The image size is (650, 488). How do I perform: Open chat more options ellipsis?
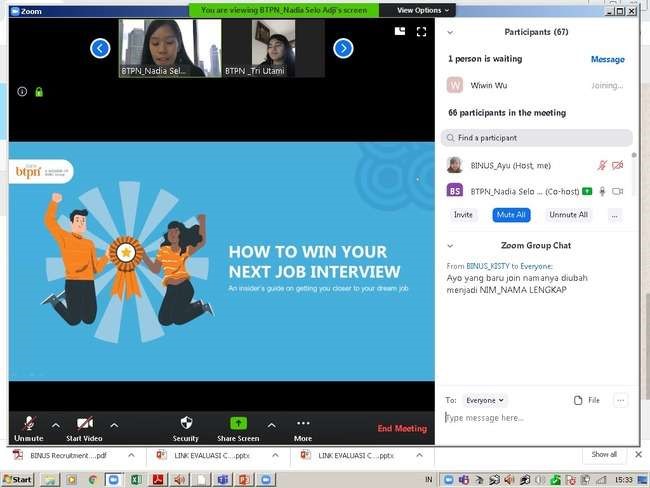[x=621, y=400]
